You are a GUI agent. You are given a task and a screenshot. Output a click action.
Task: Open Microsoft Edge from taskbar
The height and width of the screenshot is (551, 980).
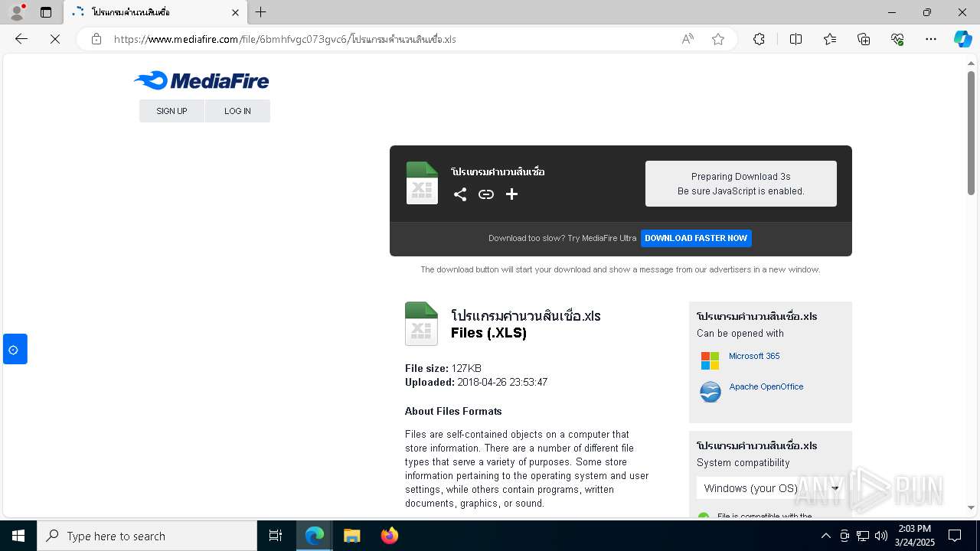315,536
